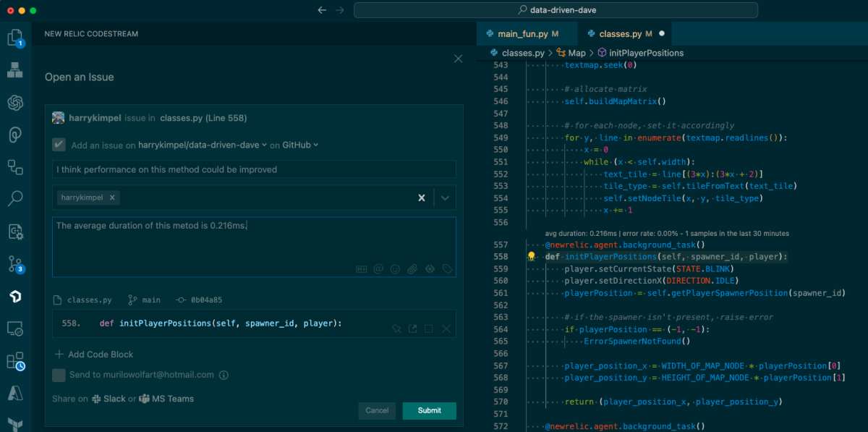This screenshot has width=868, height=432.
Task: Toggle the markdown icon in description box
Action: click(x=362, y=269)
